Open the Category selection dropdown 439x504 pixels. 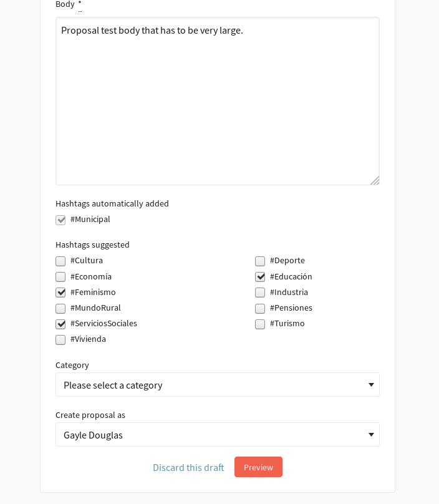click(x=218, y=384)
